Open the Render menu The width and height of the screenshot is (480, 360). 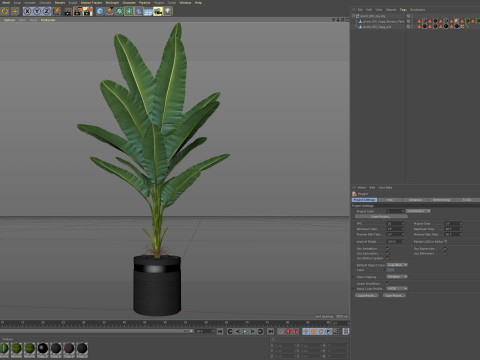pos(60,3)
